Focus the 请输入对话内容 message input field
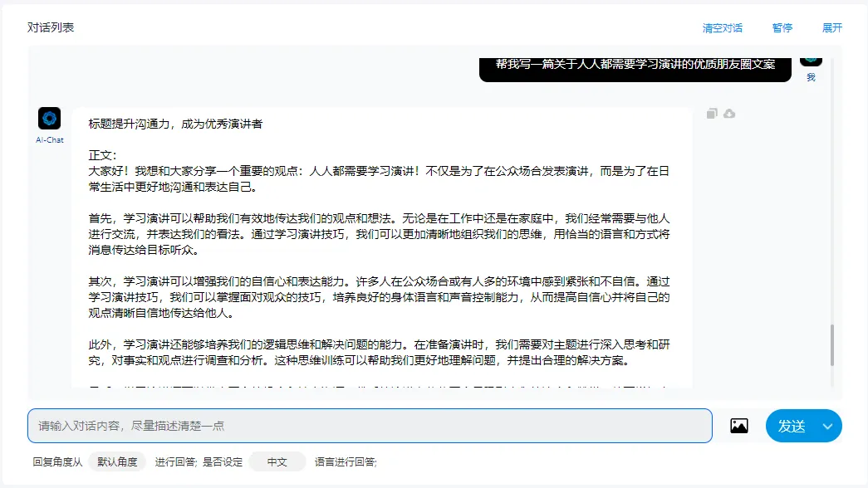Screen dimensions: 868x488 (x=370, y=426)
